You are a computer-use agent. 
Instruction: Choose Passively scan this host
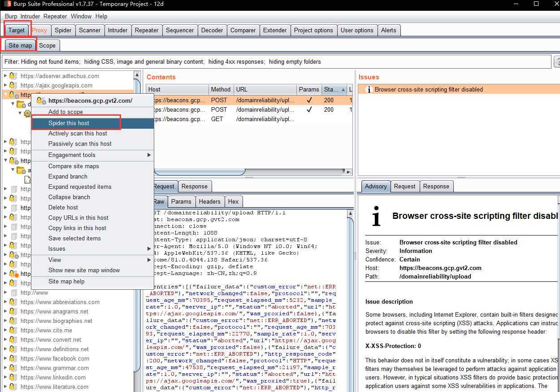93,144
